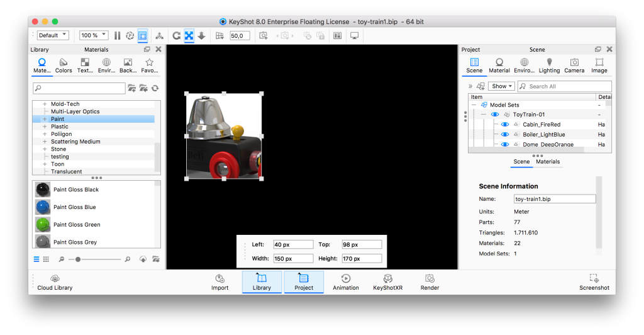Take a Screenshot of the view
This screenshot has height=335, width=644.
[594, 281]
